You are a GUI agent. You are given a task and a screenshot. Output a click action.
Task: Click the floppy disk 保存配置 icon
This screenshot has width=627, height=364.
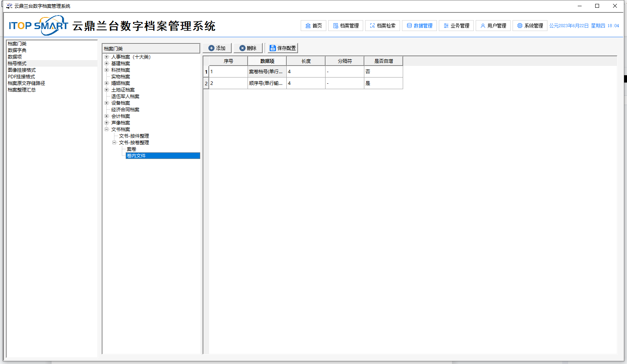tap(273, 48)
